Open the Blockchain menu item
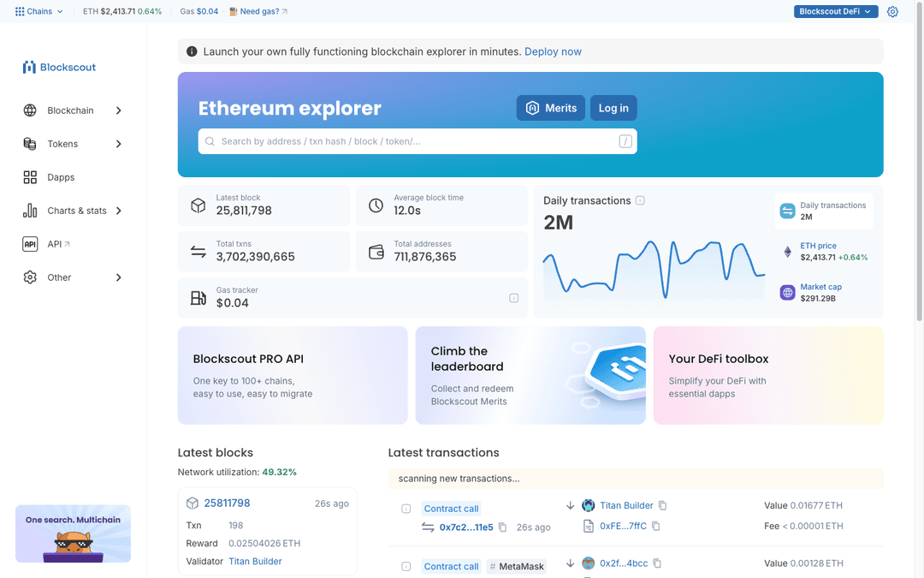Screen dimensions: 924x578 [73, 110]
